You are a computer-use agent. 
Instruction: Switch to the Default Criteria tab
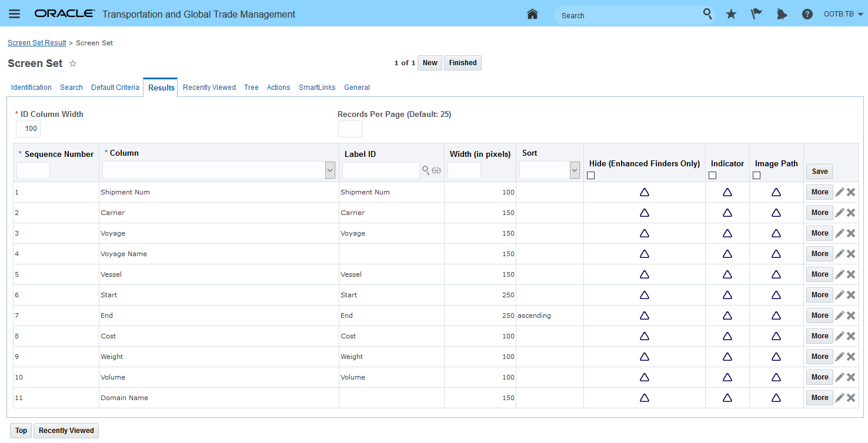[x=115, y=88]
